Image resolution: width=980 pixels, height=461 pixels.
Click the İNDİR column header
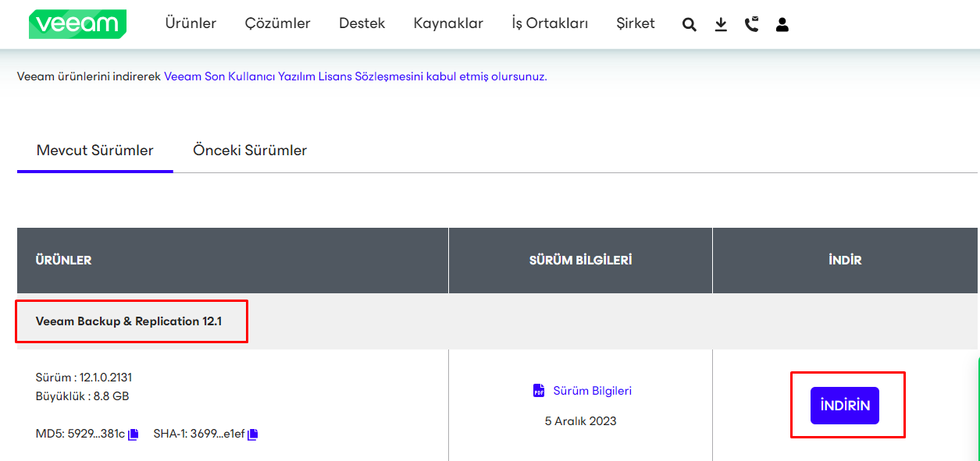tap(845, 261)
